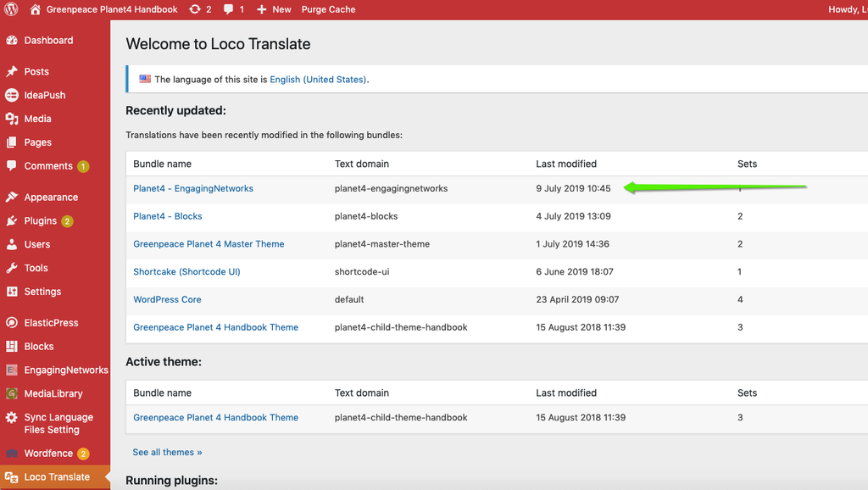
Task: Open the Tools menu item
Action: [x=36, y=268]
